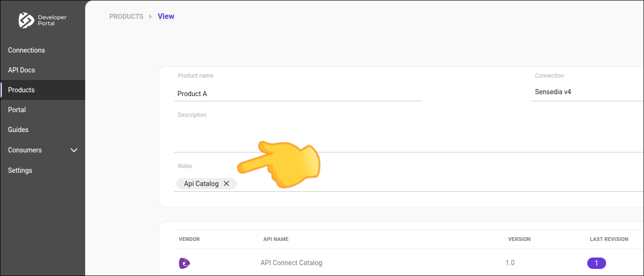644x276 pixels.
Task: Open Connections from the sidebar
Action: pyautogui.click(x=26, y=50)
